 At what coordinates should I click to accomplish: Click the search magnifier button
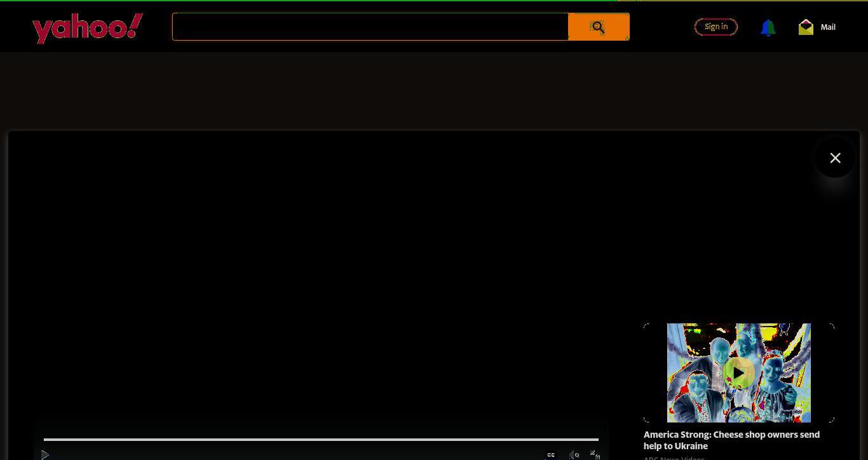[x=598, y=27]
